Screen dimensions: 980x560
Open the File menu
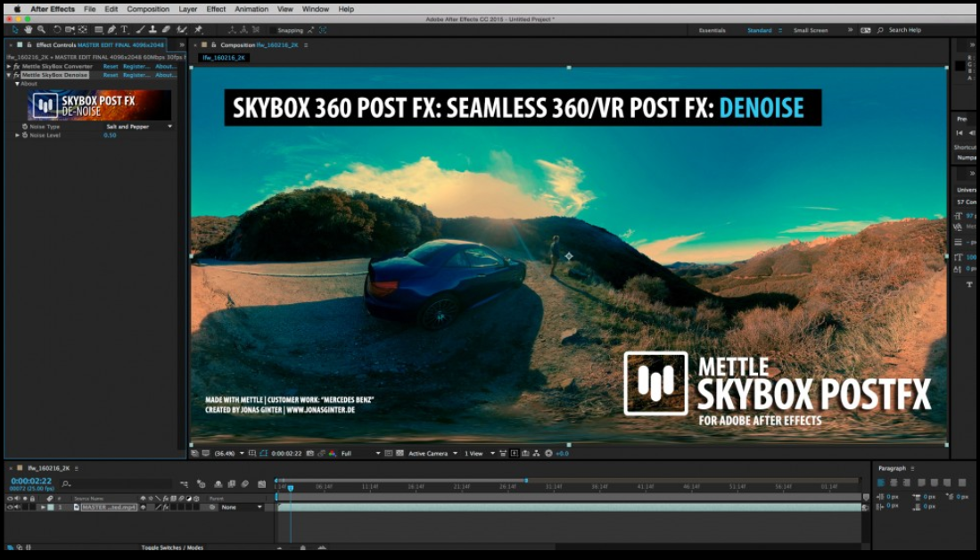[x=90, y=10]
